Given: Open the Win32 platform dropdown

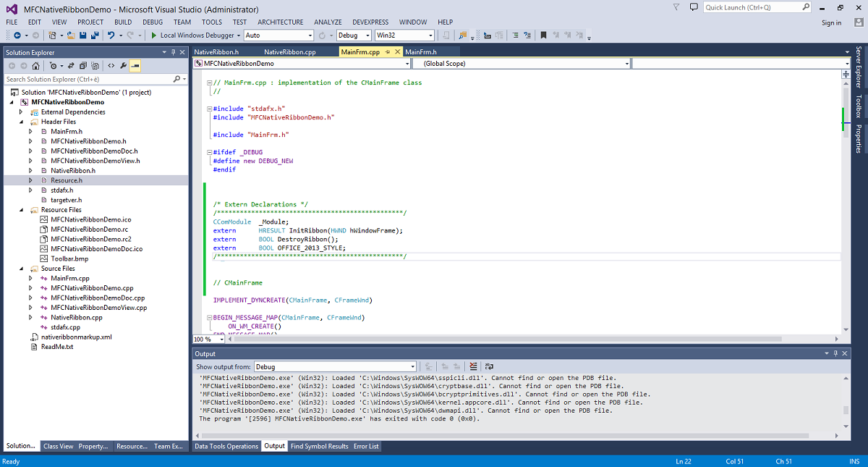Looking at the screenshot, I should pos(404,35).
